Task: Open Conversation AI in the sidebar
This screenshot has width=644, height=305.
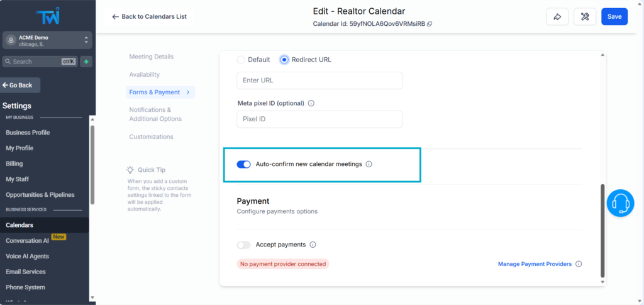Action: tap(27, 241)
